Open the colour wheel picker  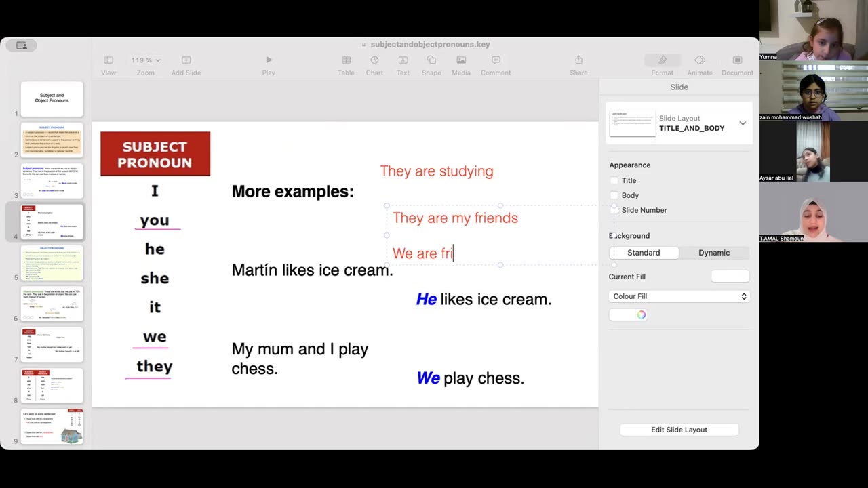coord(641,314)
